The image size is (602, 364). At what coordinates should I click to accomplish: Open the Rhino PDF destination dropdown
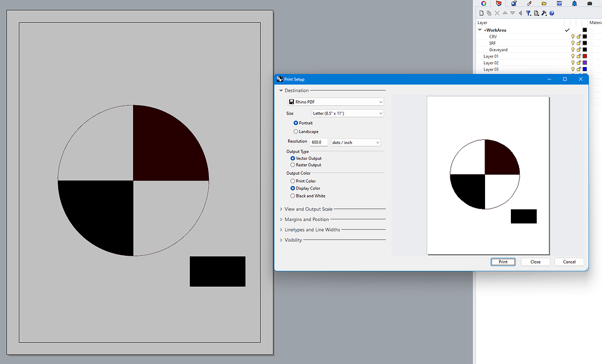(x=335, y=102)
